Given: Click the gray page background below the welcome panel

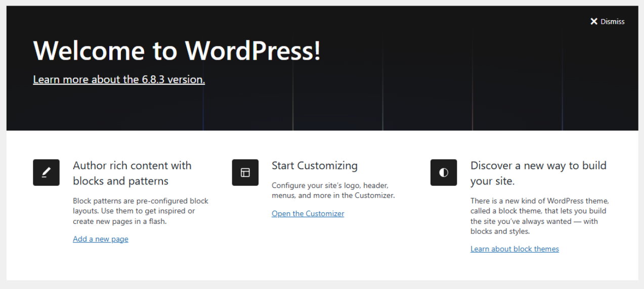Looking at the screenshot, I should (322, 284).
